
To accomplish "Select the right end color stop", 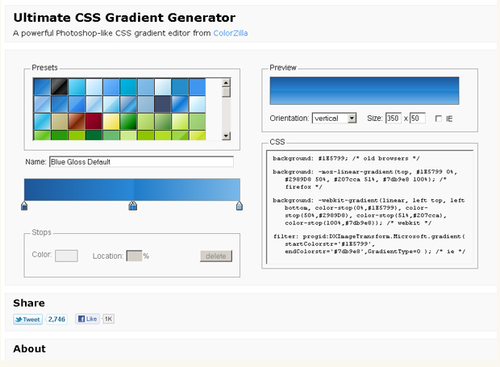I will [239, 206].
